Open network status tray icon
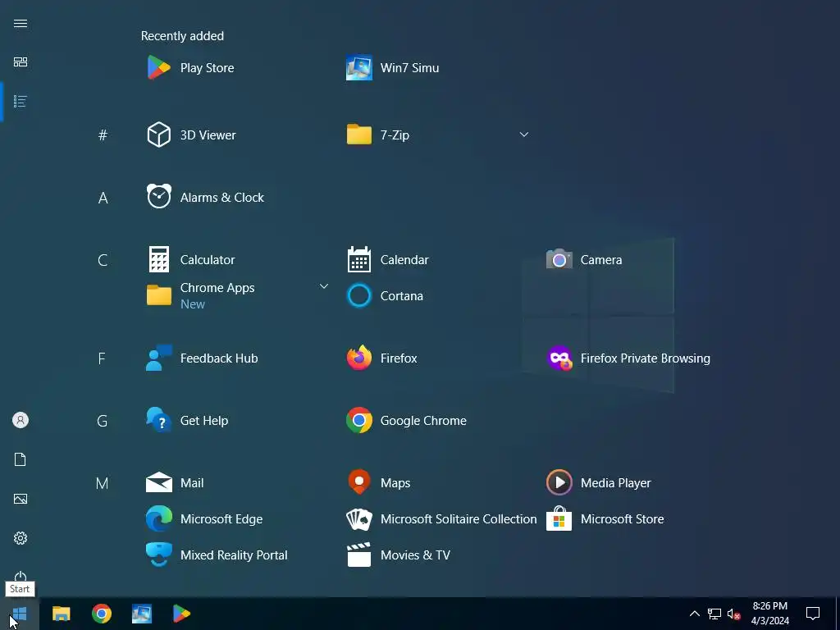 tap(714, 614)
